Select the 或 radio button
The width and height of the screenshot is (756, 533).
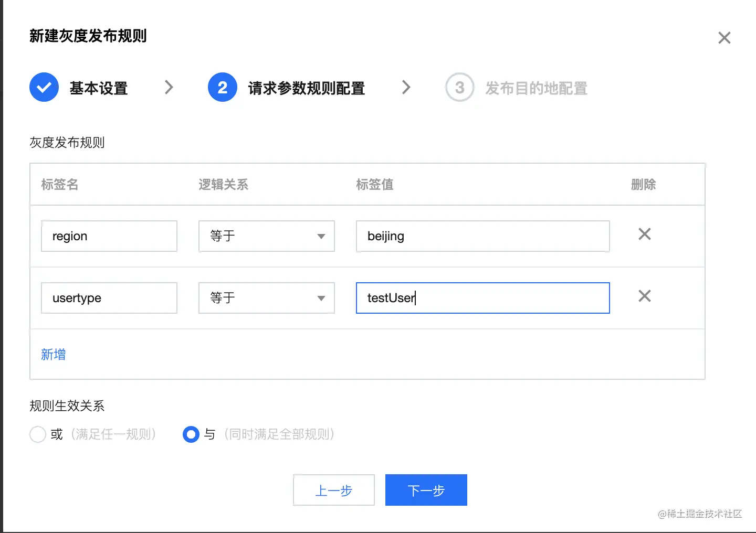(x=37, y=434)
